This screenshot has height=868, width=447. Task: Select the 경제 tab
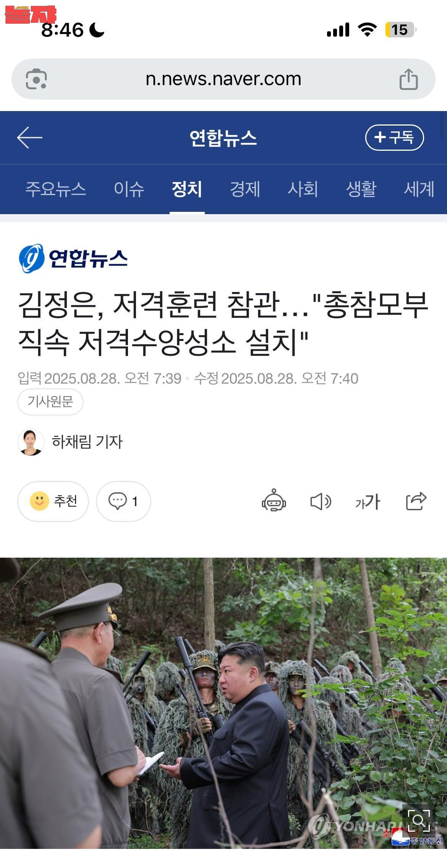[x=245, y=189]
